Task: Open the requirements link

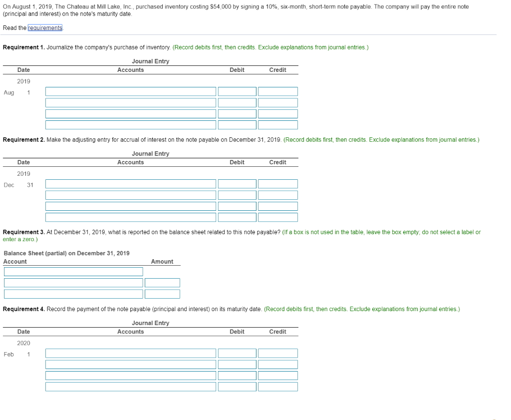Action: point(45,28)
